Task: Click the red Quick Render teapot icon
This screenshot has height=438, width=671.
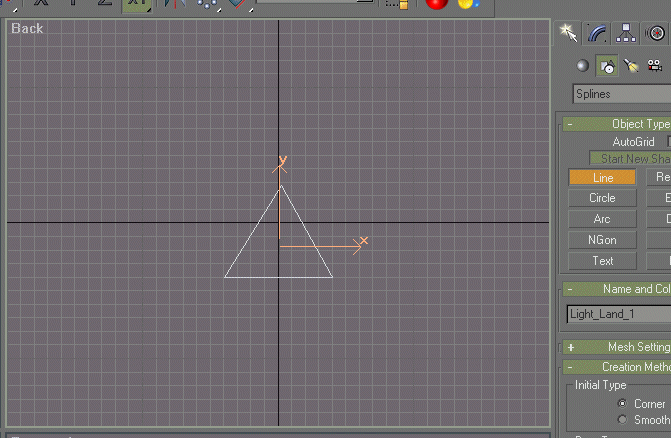Action: (x=436, y=4)
